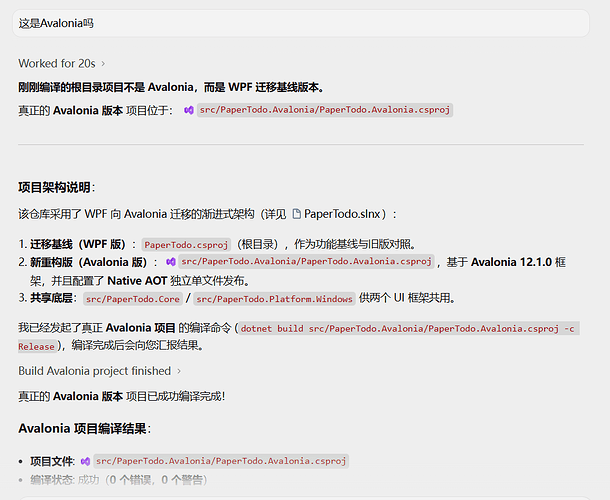Image resolution: width=610 pixels, height=500 pixels.
Task: Click the "编译状态: 成功" bullet line
Action: click(119, 480)
